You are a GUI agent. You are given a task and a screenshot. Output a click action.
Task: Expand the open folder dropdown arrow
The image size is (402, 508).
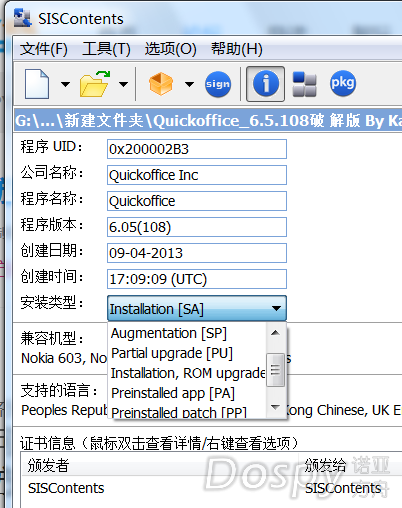click(123, 84)
